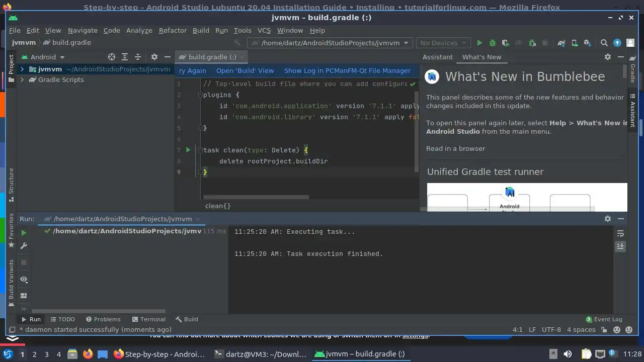The height and width of the screenshot is (362, 644).
Task: Switch to the What's New tab
Action: [x=481, y=57]
